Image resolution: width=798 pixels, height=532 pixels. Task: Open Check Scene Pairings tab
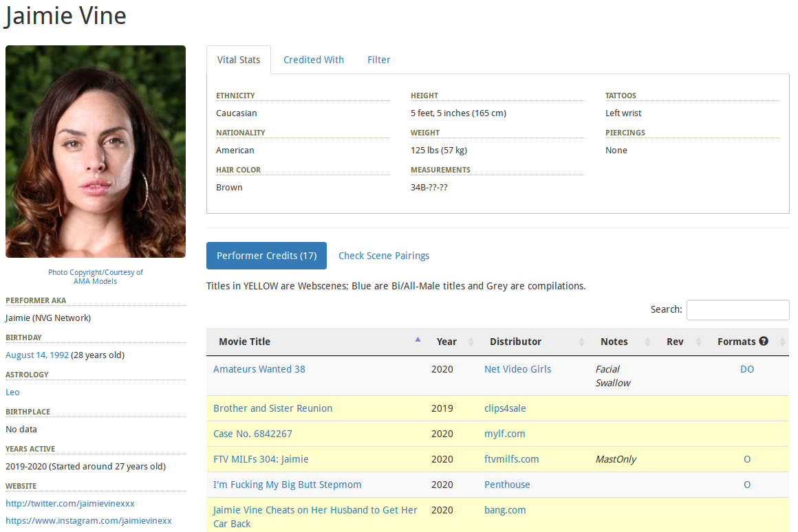click(x=384, y=256)
